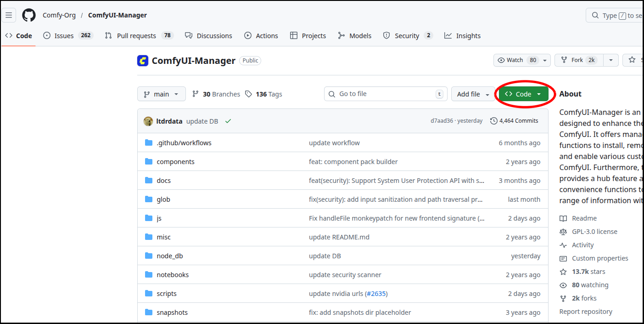Click the ComfyUI-Manager repository avatar icon

(143, 61)
